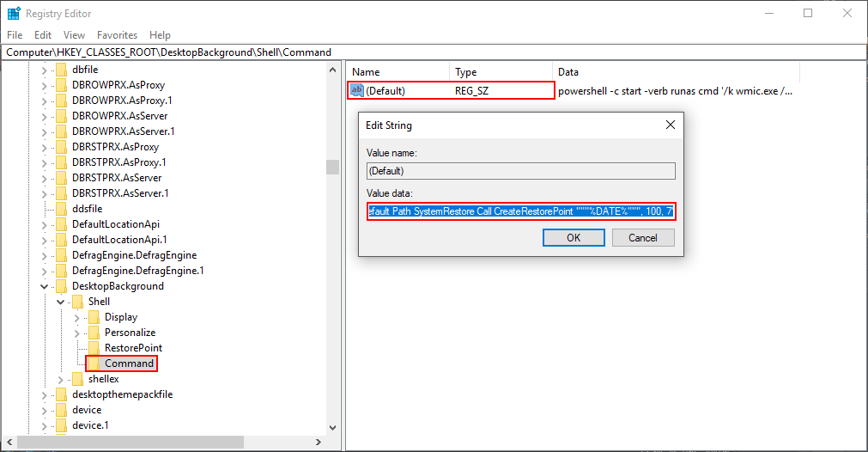Select the DefaultLocationApi.1 folder icon
This screenshot has height=452, width=868.
pyautogui.click(x=62, y=240)
